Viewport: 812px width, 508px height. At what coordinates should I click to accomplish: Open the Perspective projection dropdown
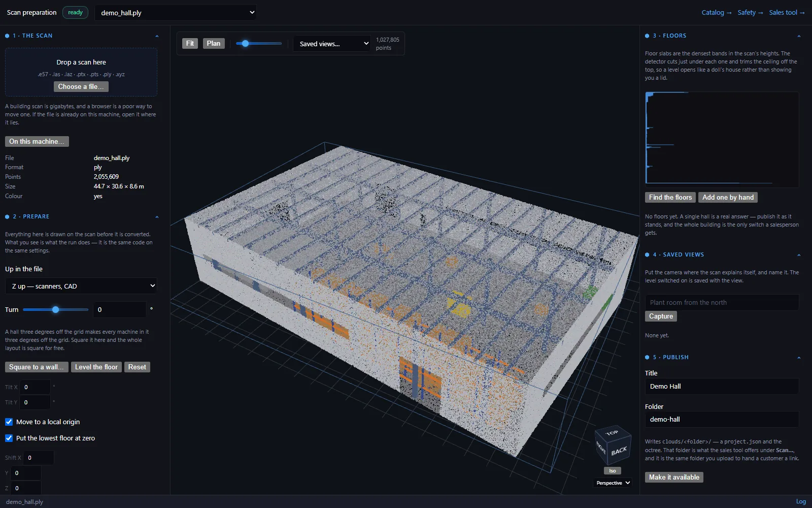pyautogui.click(x=613, y=483)
